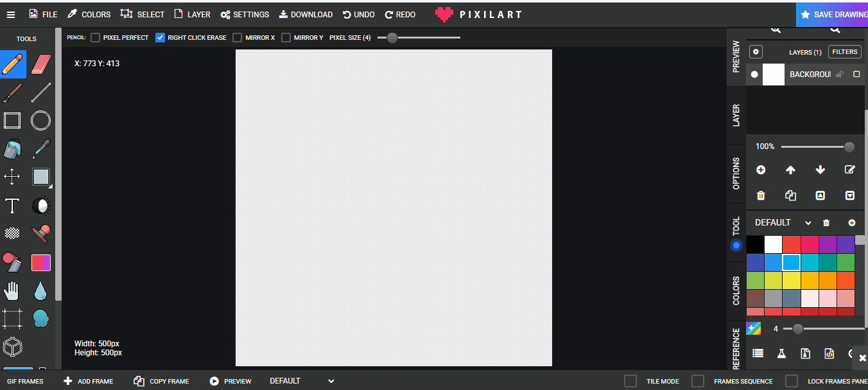Click the Save Drawing button
868x390 pixels.
832,14
